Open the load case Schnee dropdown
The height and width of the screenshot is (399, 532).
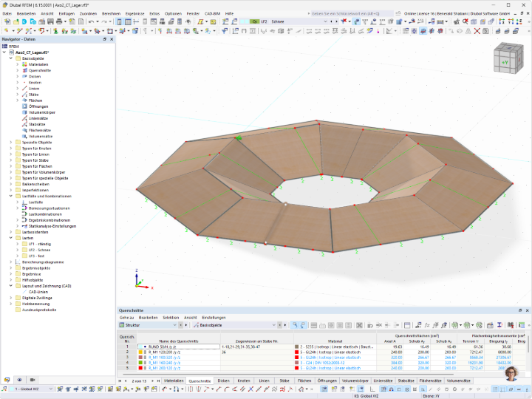coord(325,21)
